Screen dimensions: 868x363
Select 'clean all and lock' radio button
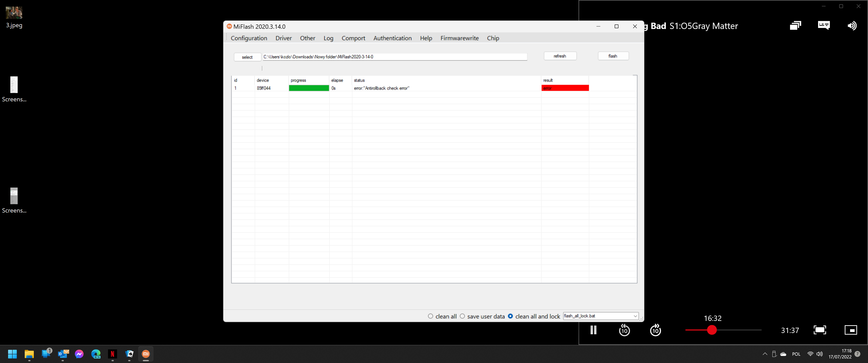510,316
